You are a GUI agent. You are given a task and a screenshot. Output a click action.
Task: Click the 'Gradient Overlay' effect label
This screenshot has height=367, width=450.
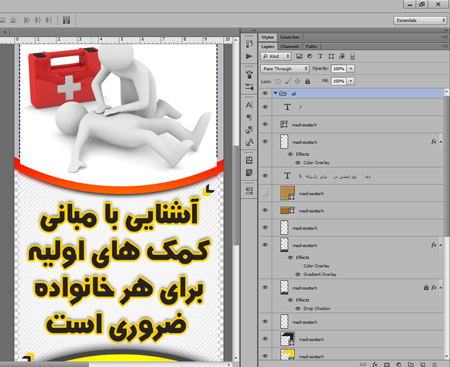[320, 274]
